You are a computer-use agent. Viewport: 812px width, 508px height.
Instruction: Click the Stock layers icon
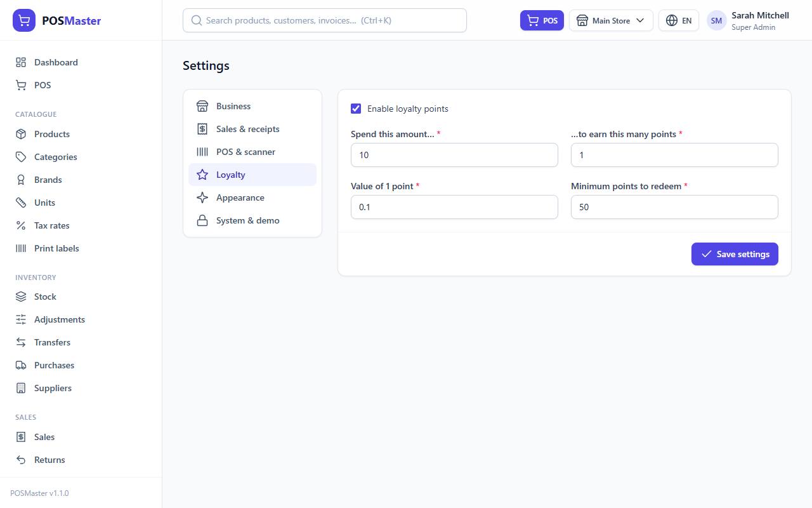[x=21, y=297]
